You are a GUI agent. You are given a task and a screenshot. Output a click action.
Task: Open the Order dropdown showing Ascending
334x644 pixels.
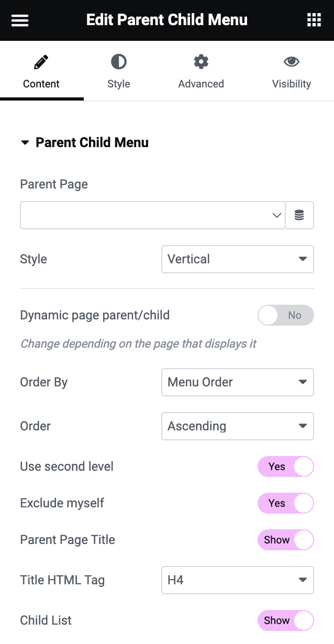(237, 426)
